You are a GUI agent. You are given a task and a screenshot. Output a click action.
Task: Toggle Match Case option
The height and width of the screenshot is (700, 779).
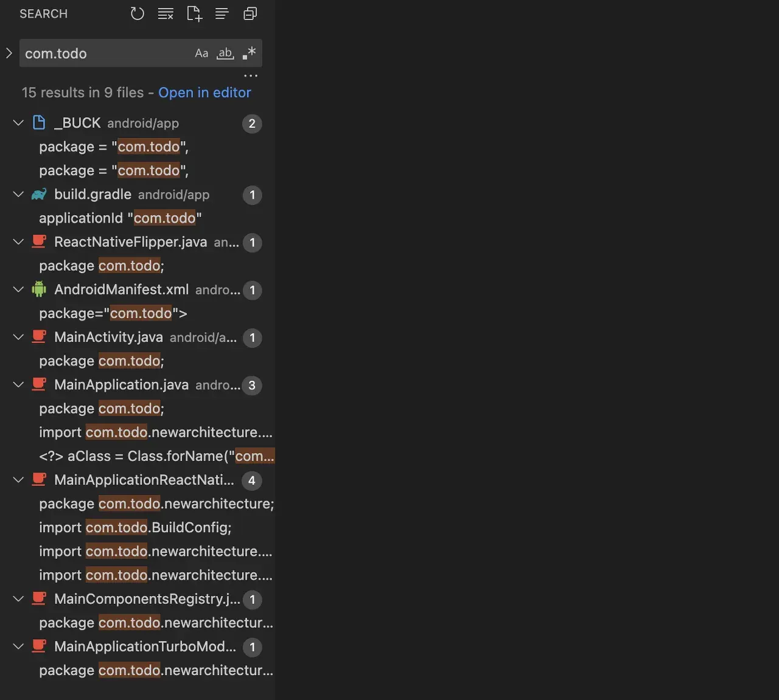[201, 54]
